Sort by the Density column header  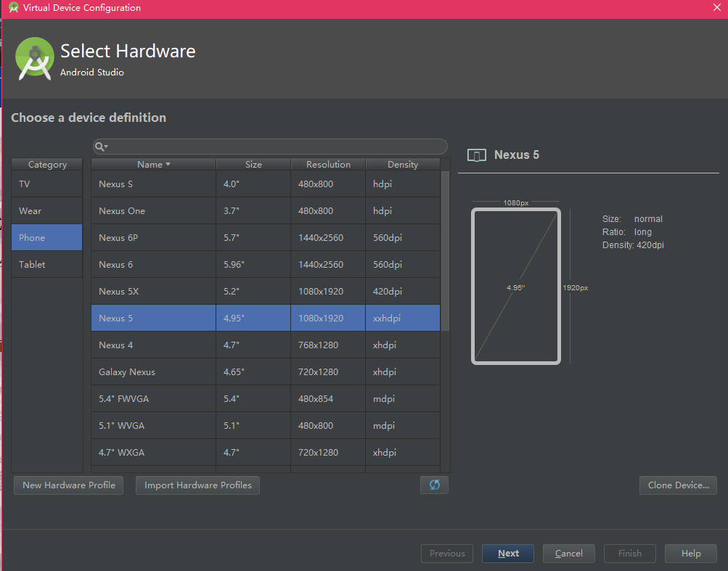point(403,165)
